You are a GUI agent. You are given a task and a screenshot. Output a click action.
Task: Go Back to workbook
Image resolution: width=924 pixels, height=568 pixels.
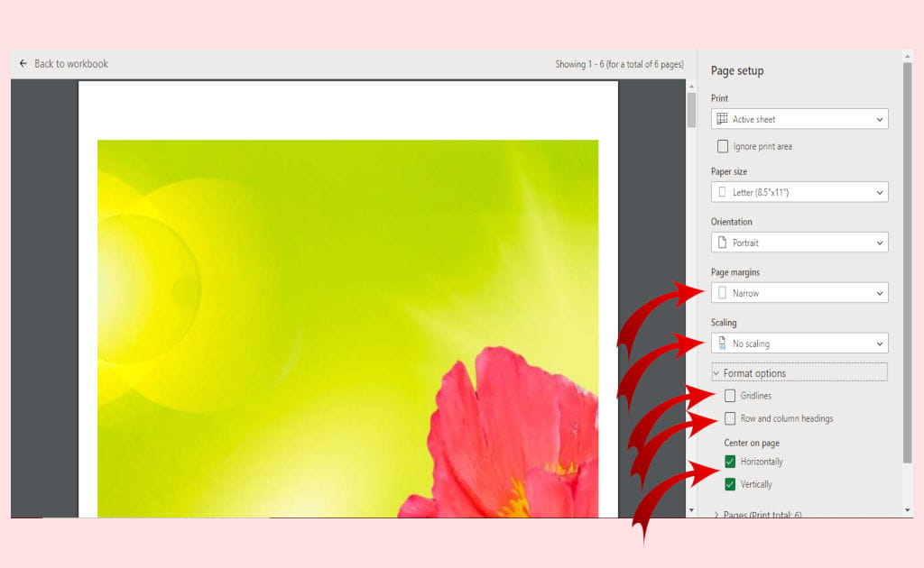click(64, 64)
